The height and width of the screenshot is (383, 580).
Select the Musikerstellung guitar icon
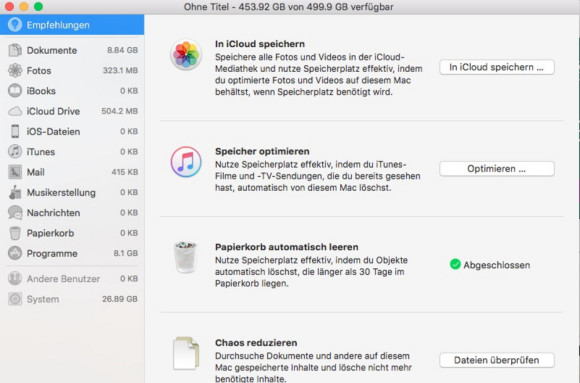coord(15,192)
